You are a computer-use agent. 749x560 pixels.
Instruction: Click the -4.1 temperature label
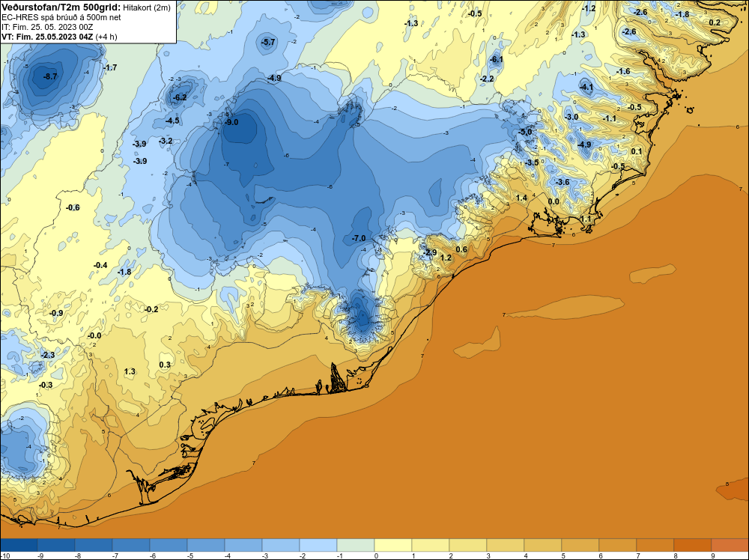pyautogui.click(x=586, y=87)
